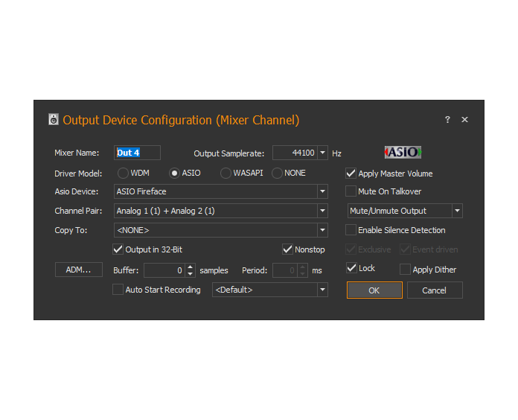
Task: Close the Output Device Configuration dialog
Action: pyautogui.click(x=465, y=120)
